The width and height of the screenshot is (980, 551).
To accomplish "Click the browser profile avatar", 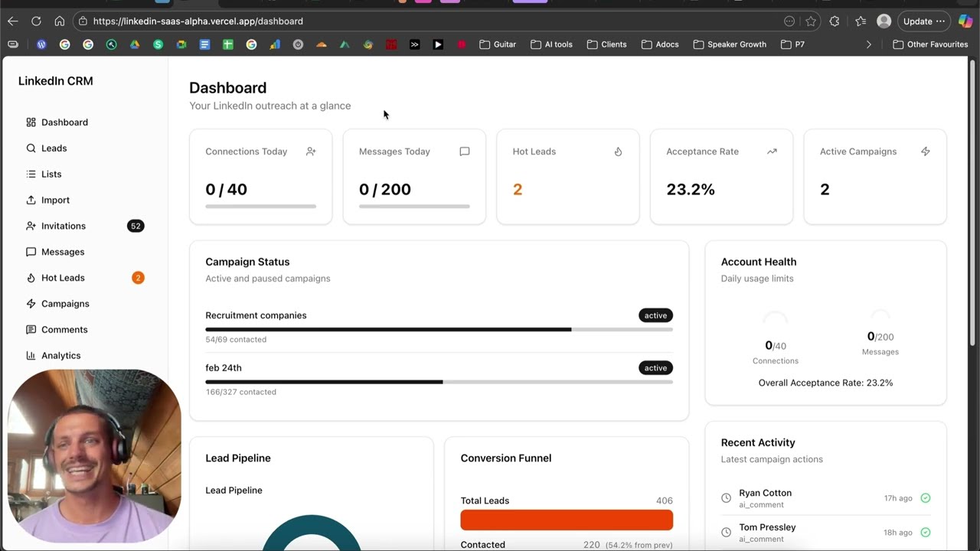I will click(x=884, y=21).
